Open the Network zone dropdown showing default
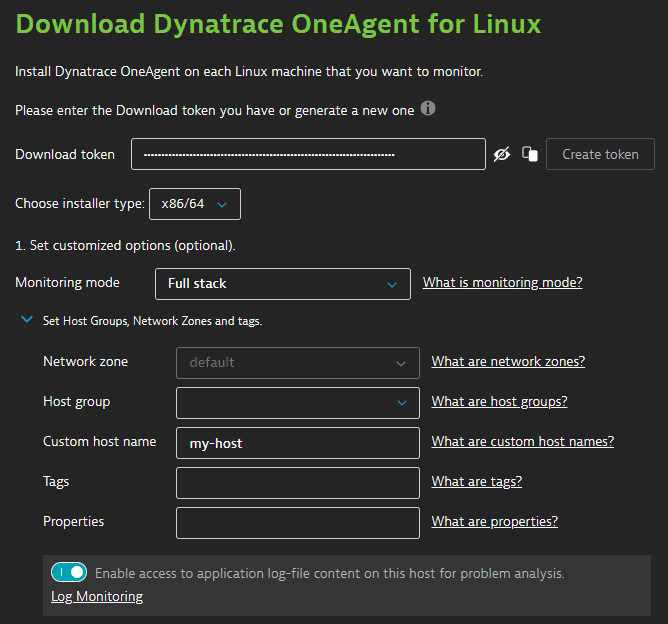This screenshot has height=624, width=668. coord(298,363)
